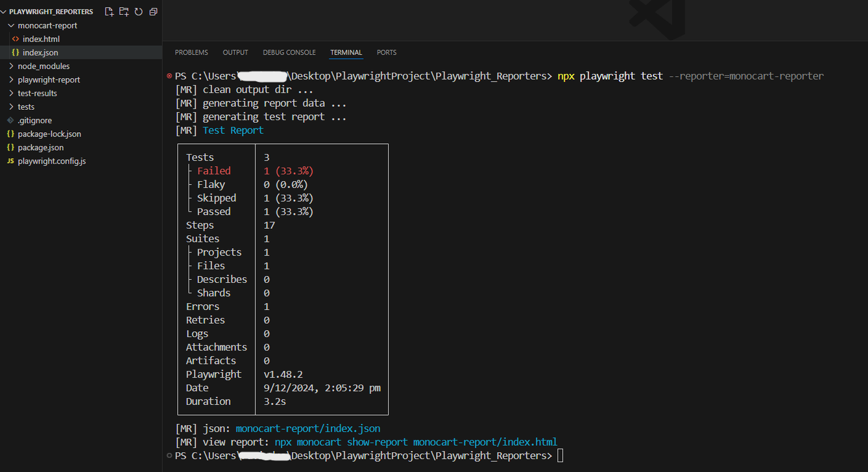The image size is (868, 472).
Task: Open the PORTS tab
Action: [x=387, y=53]
